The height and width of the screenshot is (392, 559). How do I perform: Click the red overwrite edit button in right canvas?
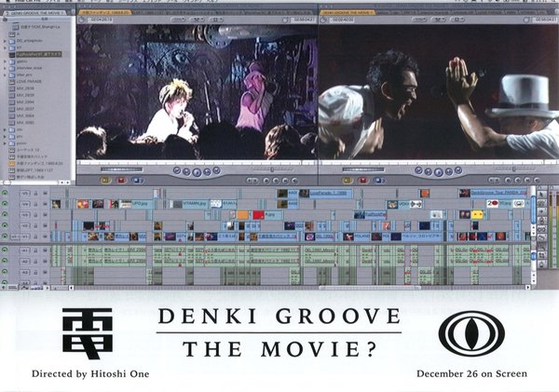coord(363,181)
